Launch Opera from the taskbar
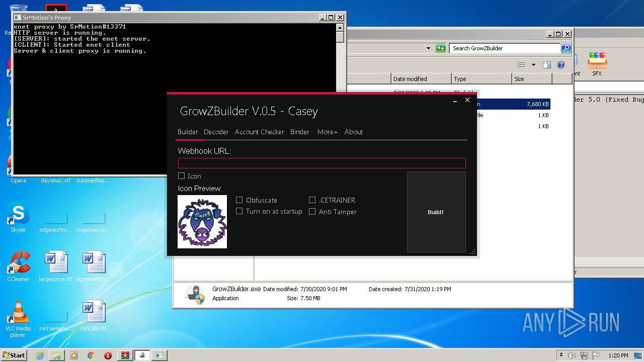This screenshot has height=362, width=644. pyautogui.click(x=108, y=355)
